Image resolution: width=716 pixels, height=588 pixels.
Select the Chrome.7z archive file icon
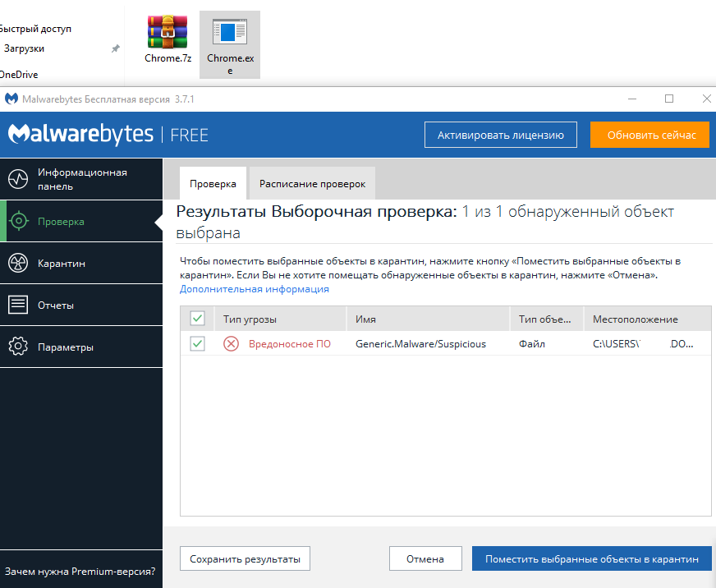[x=168, y=32]
